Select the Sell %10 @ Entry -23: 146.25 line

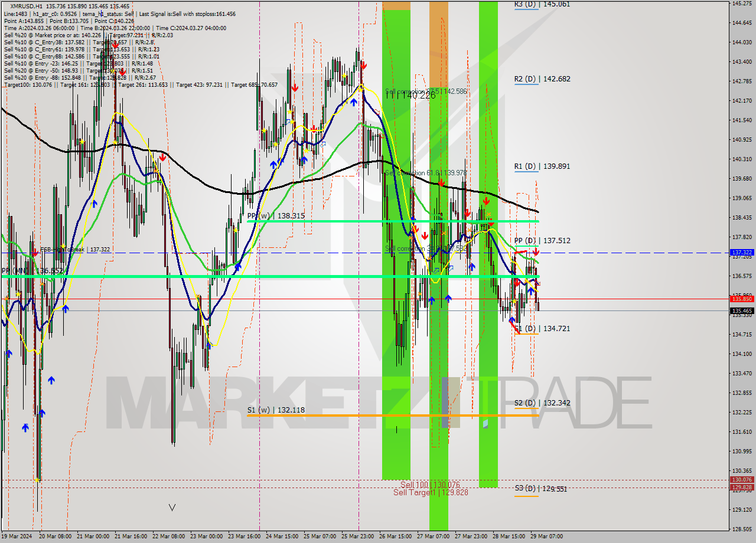pos(78,63)
